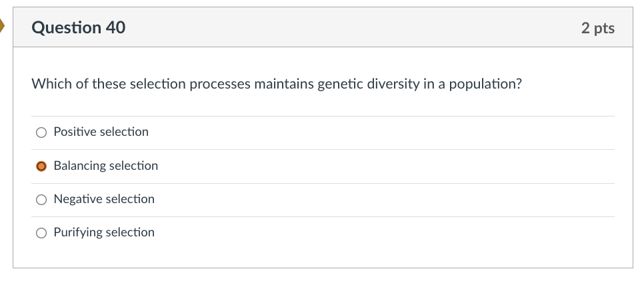
Task: Choose the Balancing selection radio button
Action: tap(41, 166)
